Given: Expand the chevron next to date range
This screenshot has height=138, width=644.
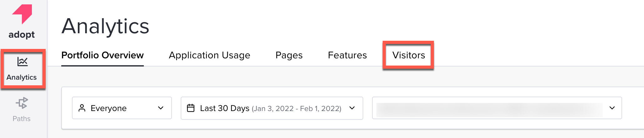Looking at the screenshot, I should [352, 108].
